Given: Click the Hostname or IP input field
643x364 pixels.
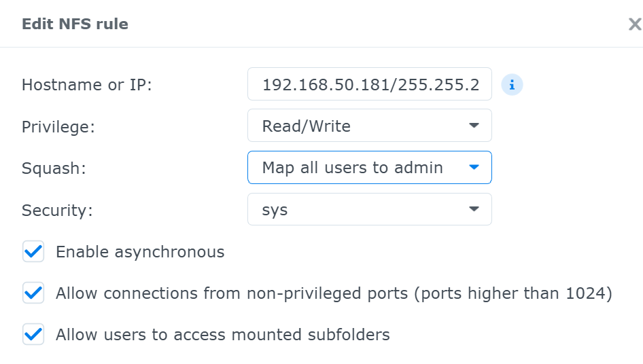Looking at the screenshot, I should click(x=369, y=85).
